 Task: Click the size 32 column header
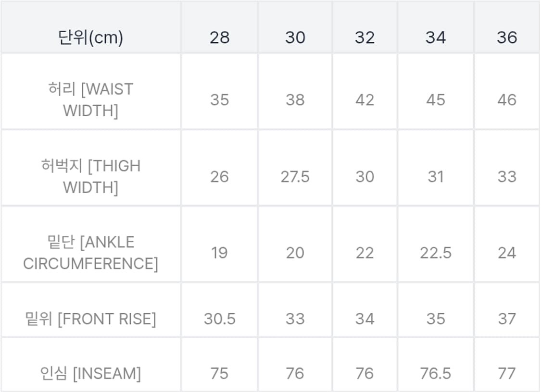(365, 37)
